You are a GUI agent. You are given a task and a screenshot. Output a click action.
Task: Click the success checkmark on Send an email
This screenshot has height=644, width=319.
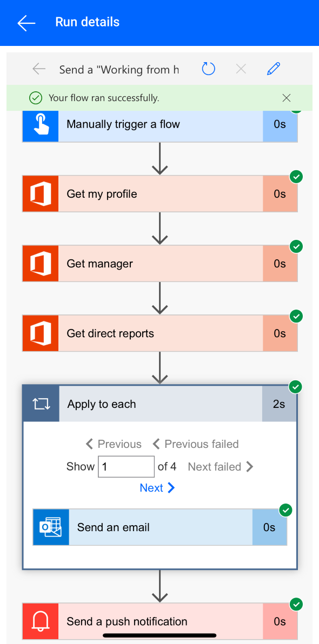(286, 510)
